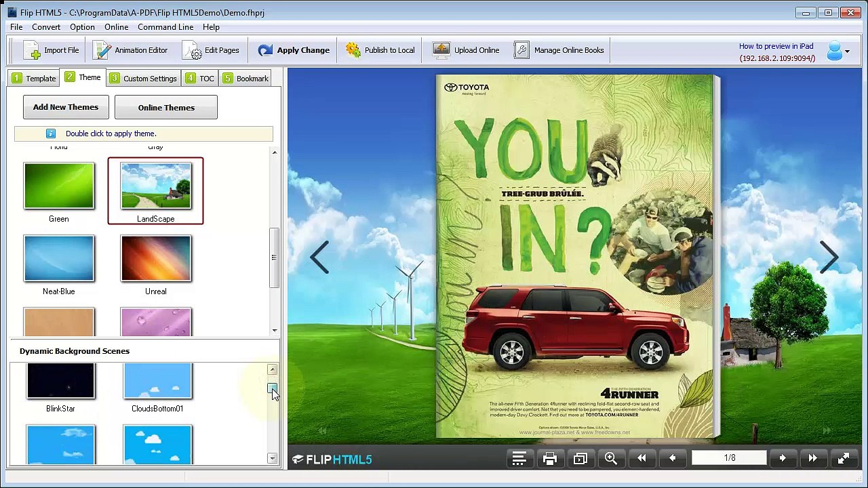Click dynamic scenes scroll up arrow
This screenshot has width=868, height=488.
(x=272, y=369)
